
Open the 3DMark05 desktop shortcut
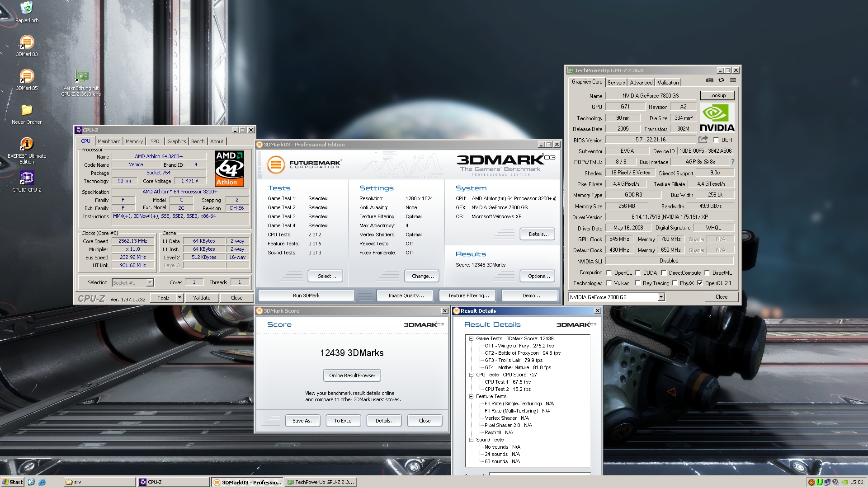click(x=27, y=76)
